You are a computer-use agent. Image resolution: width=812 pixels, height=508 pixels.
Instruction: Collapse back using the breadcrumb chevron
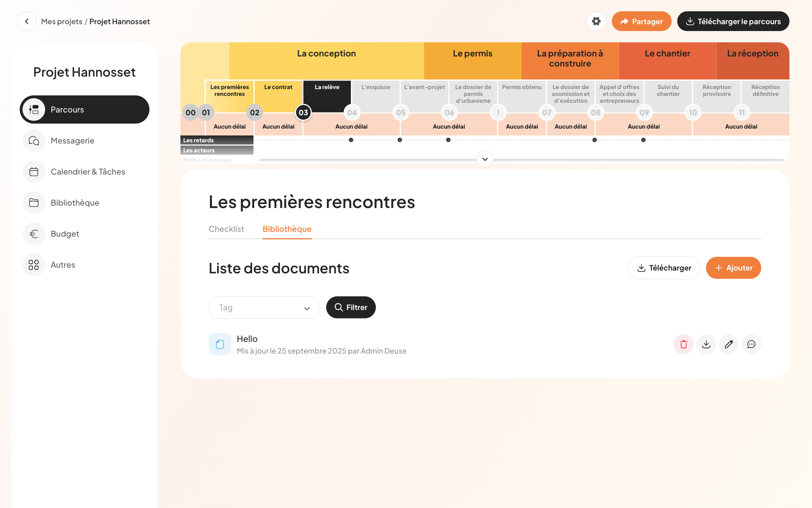(x=27, y=21)
